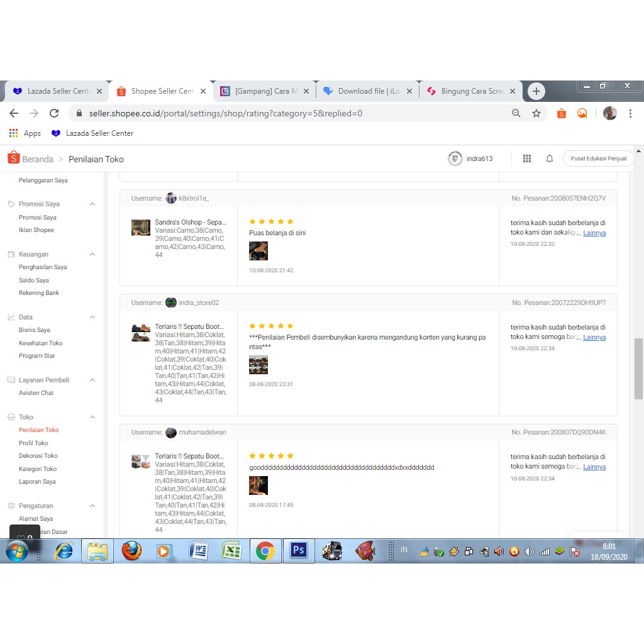Click the browser reload button

click(54, 113)
